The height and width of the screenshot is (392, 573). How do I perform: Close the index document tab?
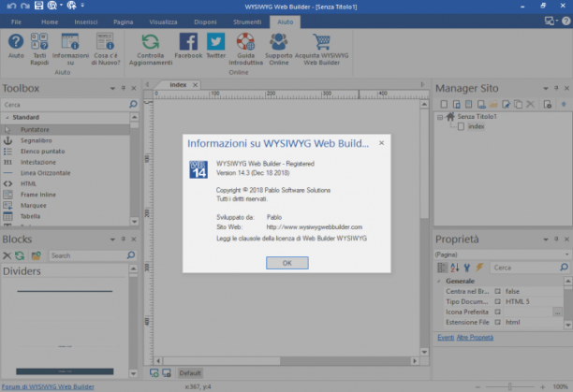click(195, 85)
